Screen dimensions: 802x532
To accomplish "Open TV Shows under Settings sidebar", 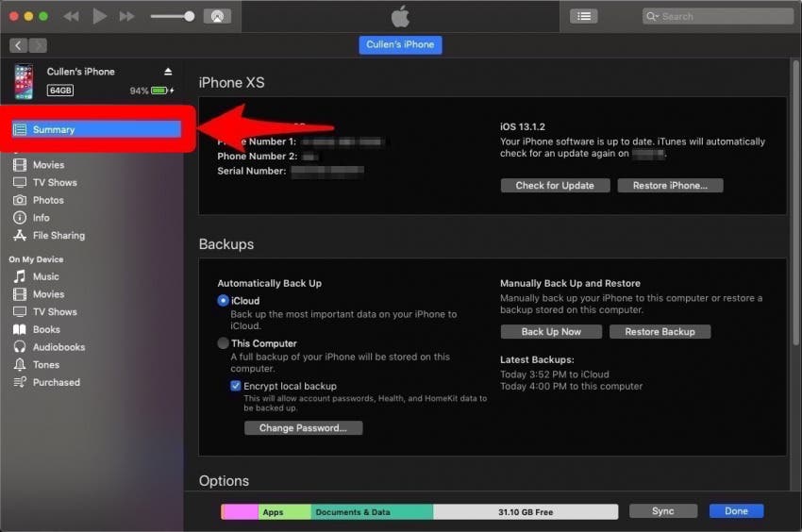I will click(55, 183).
